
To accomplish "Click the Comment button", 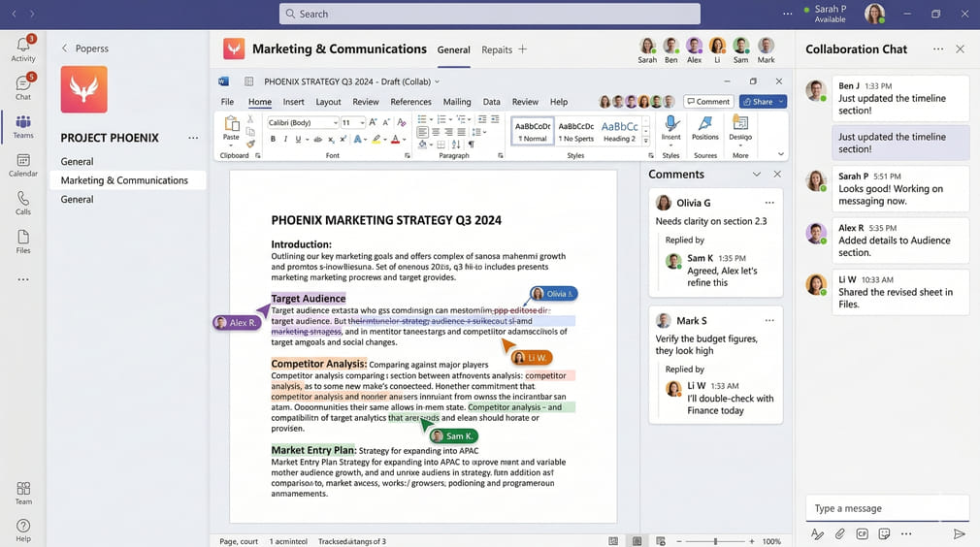I will coord(707,102).
